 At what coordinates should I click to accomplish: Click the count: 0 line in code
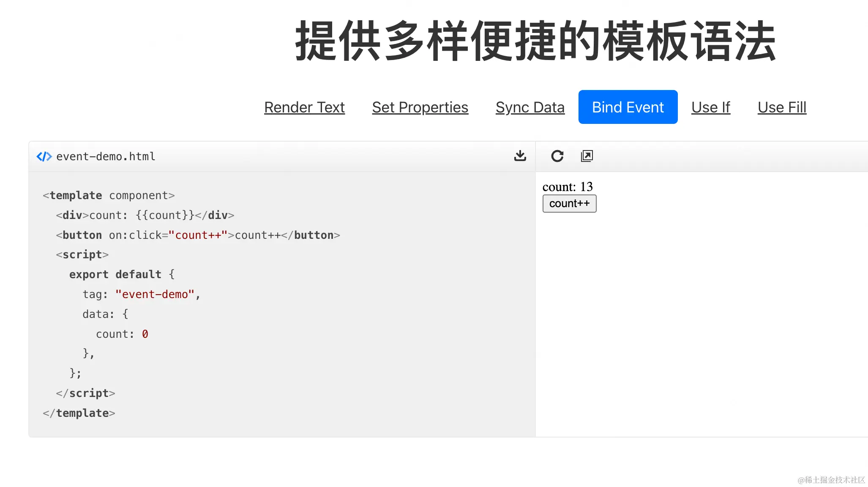pos(122,334)
